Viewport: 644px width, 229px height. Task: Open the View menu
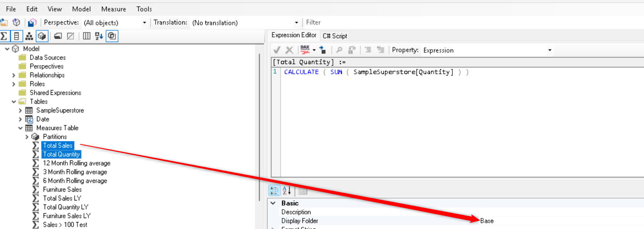[55, 9]
